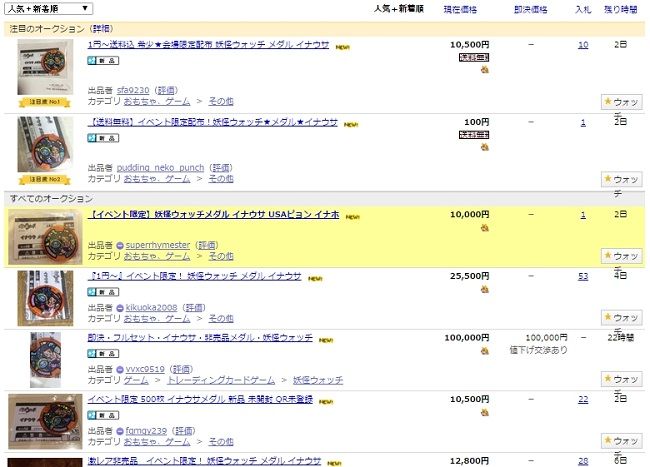
Task: Open listing 【送料無料】イベント限定配布!
Action: (x=213, y=122)
